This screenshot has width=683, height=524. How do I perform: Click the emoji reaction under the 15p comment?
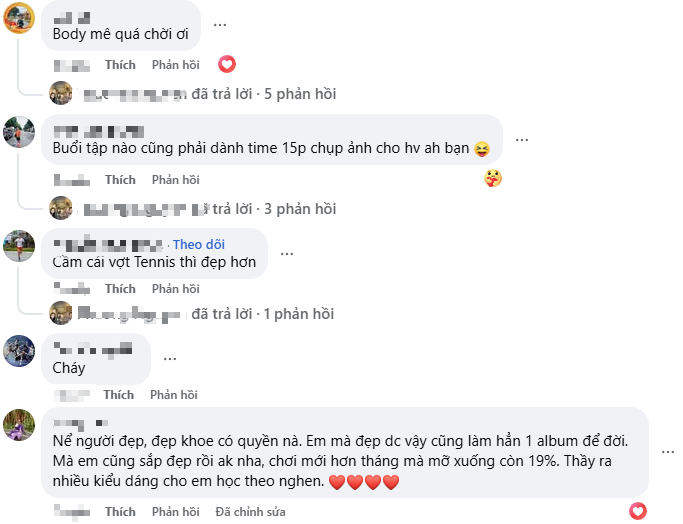coord(492,179)
